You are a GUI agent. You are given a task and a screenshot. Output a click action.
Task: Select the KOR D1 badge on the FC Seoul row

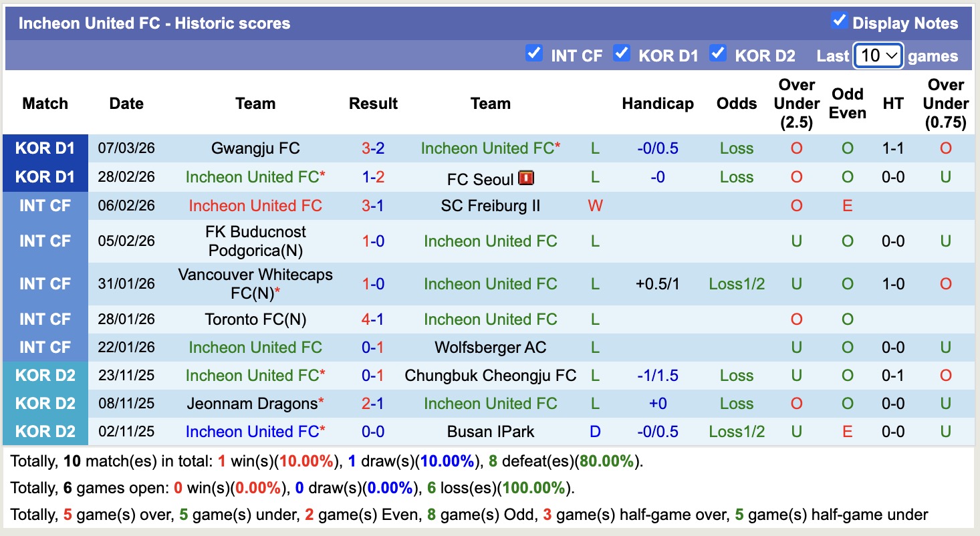click(x=45, y=177)
